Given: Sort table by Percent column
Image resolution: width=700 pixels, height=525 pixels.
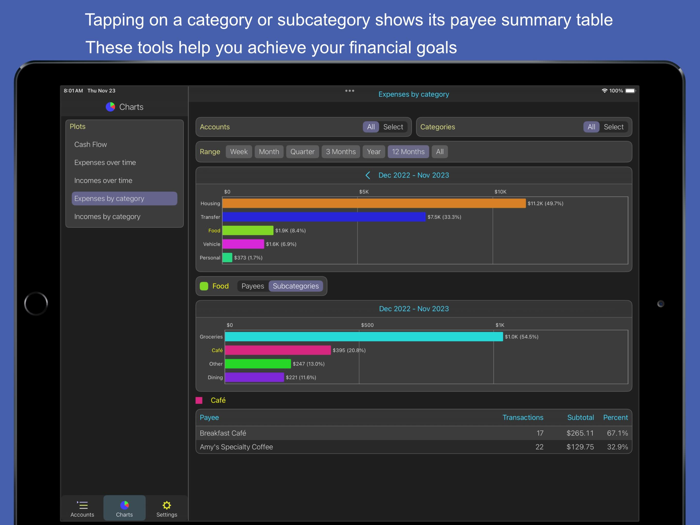Looking at the screenshot, I should click(615, 418).
